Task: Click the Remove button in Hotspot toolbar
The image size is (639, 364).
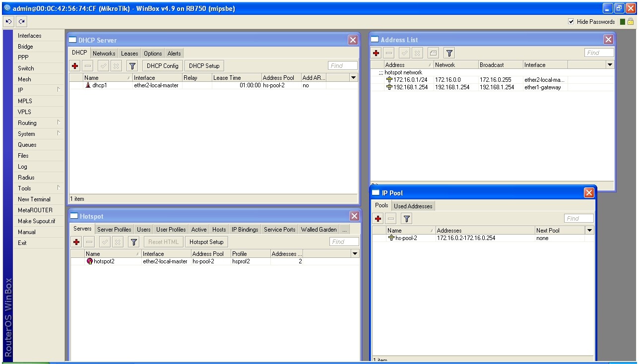Action: tap(89, 242)
